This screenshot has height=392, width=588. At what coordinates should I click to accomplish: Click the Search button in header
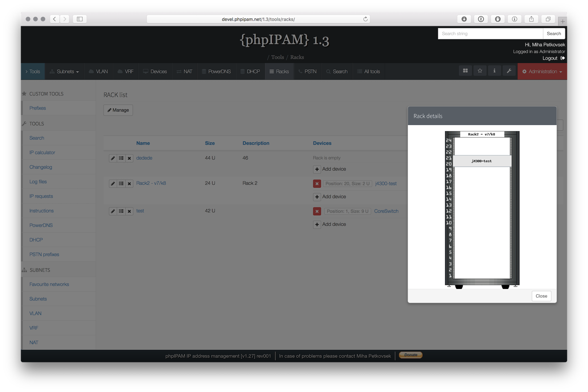pos(554,33)
